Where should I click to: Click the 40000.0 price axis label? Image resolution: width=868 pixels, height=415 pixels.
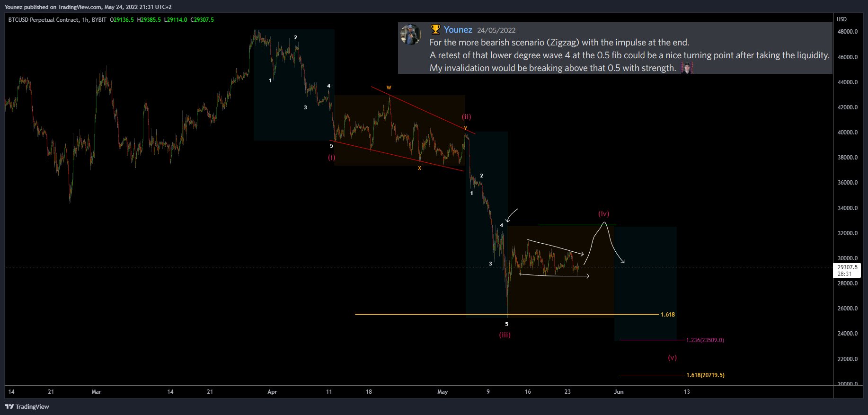pyautogui.click(x=847, y=132)
